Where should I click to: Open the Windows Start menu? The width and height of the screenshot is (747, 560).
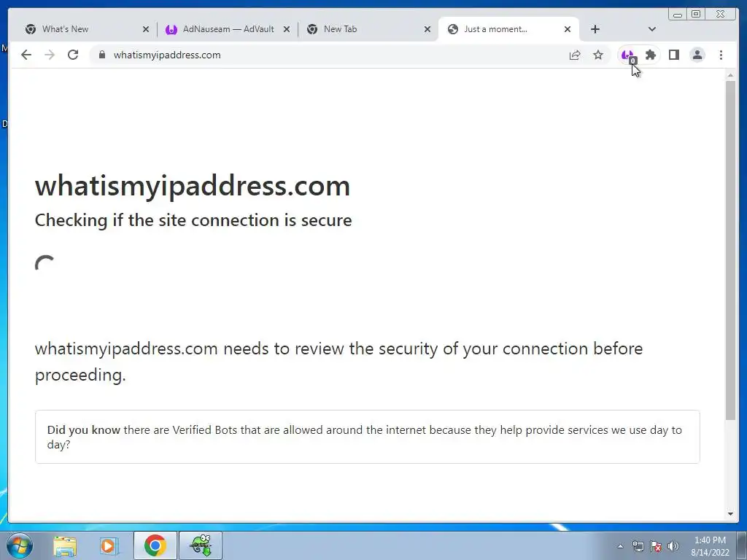(20, 545)
